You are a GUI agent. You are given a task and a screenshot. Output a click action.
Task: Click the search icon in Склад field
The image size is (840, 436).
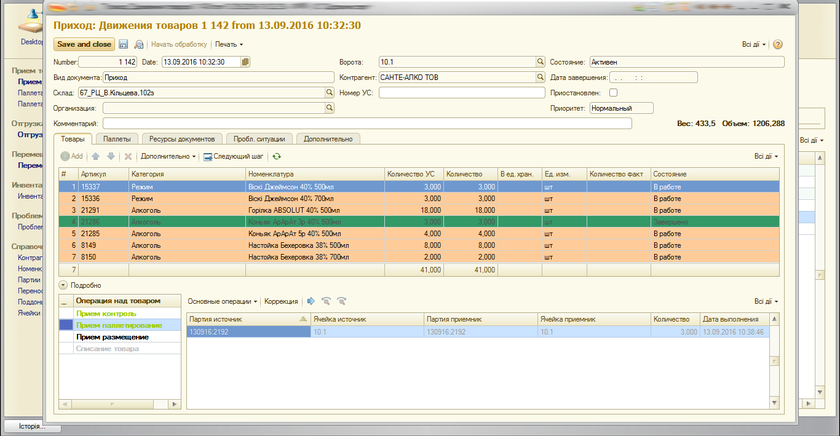(x=328, y=93)
